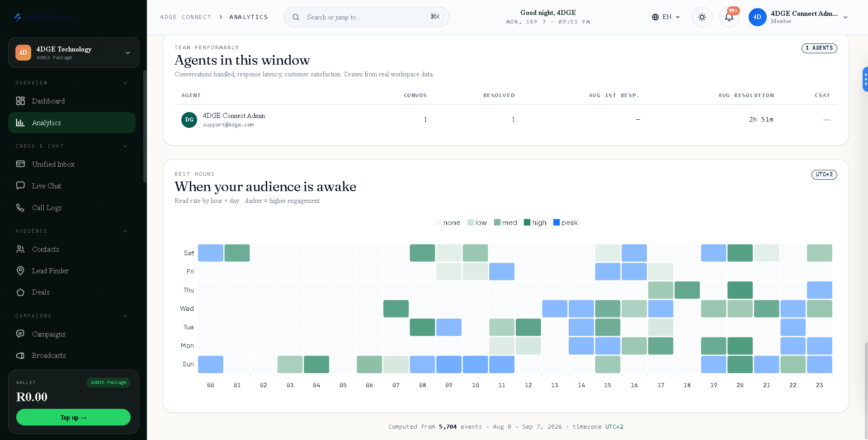
Task: Toggle the 'none' legend item
Action: click(x=448, y=223)
